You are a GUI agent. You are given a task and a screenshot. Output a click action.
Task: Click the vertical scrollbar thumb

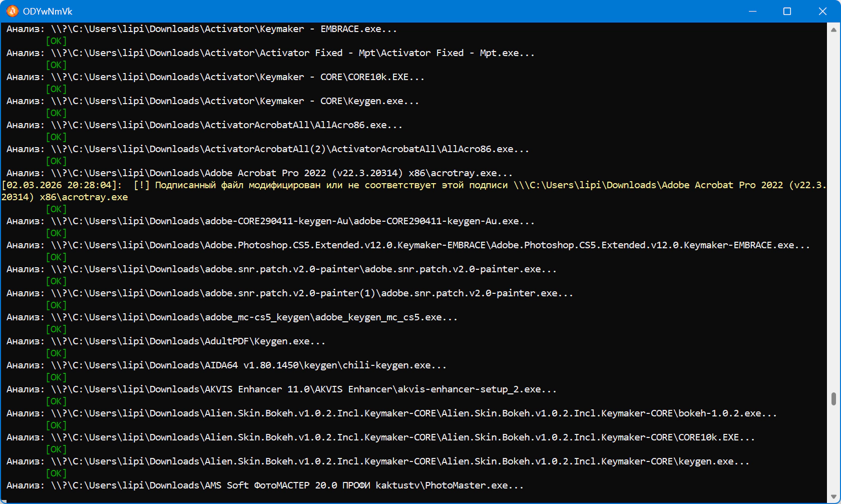tap(833, 399)
